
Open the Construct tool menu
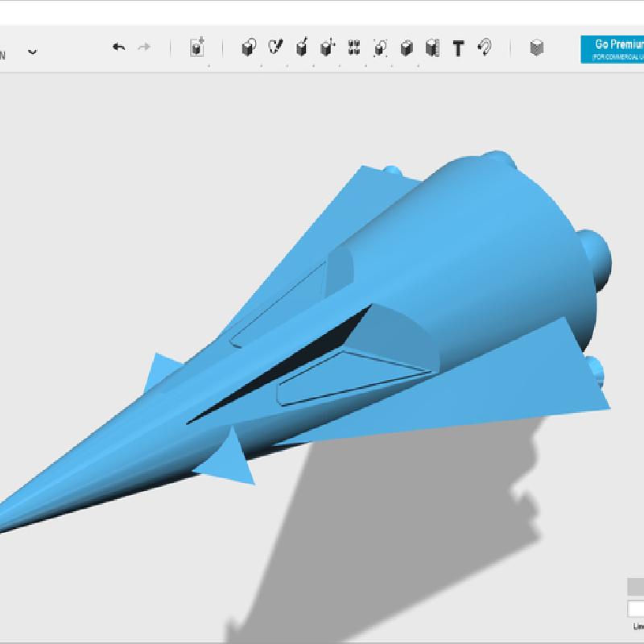click(301, 48)
